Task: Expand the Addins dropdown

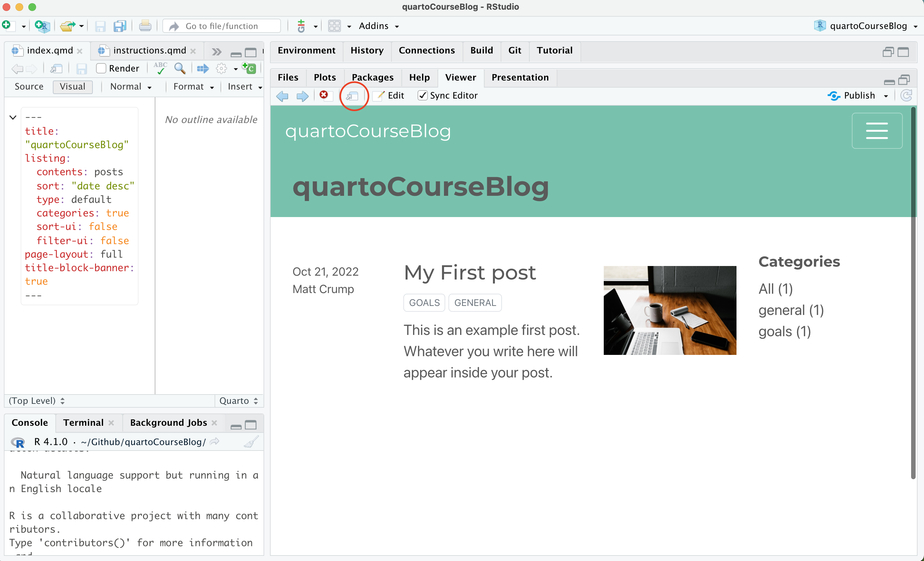Action: 379,26
